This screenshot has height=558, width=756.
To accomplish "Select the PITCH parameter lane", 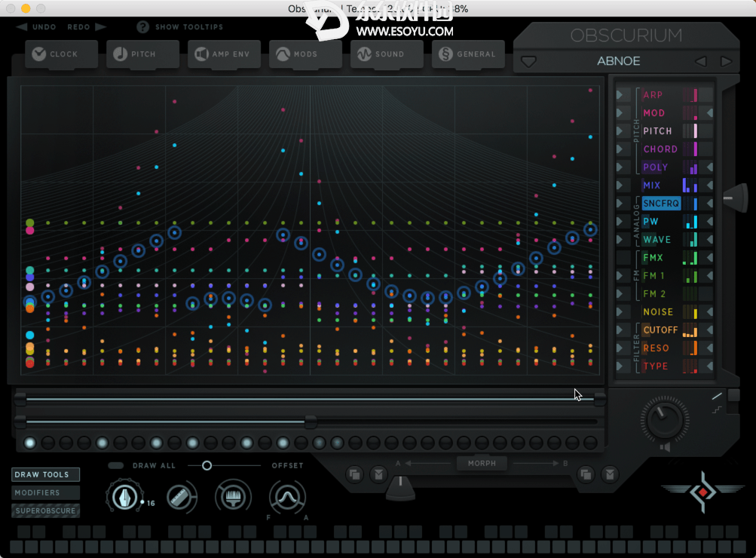I will [x=657, y=131].
